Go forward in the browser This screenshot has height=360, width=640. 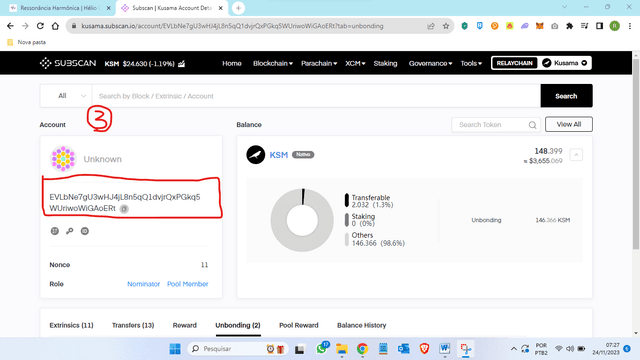[25, 26]
